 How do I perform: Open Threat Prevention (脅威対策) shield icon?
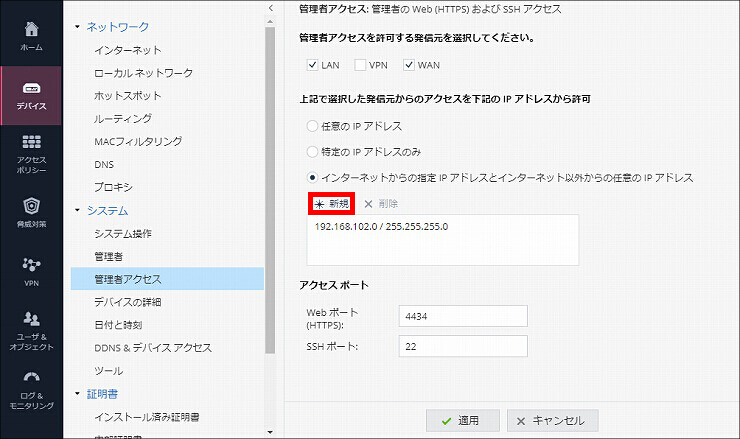click(31, 212)
